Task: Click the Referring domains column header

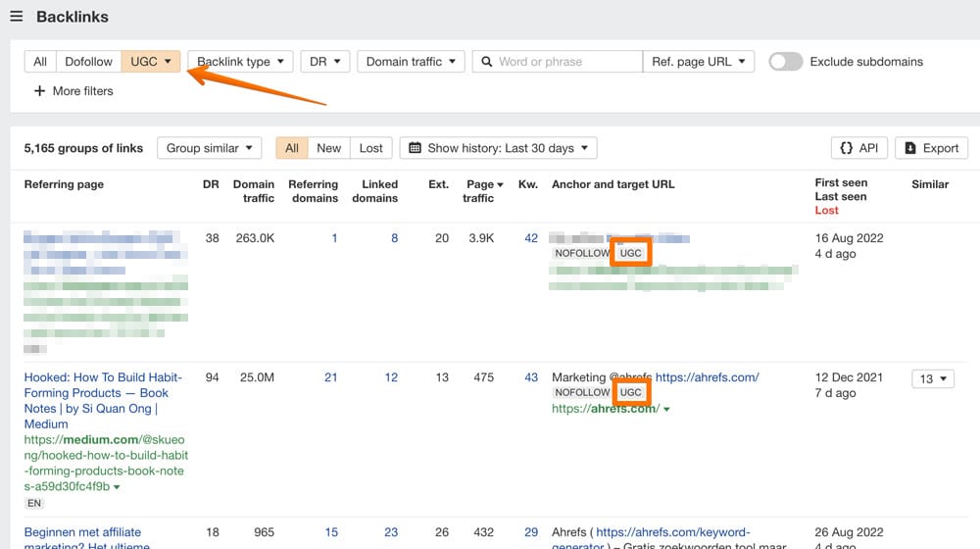Action: [314, 191]
